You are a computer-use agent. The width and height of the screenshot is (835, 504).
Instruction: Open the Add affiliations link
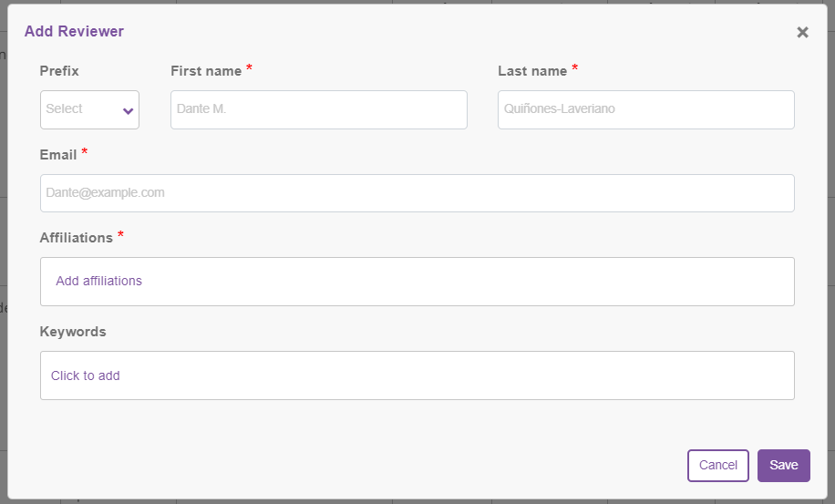click(99, 281)
